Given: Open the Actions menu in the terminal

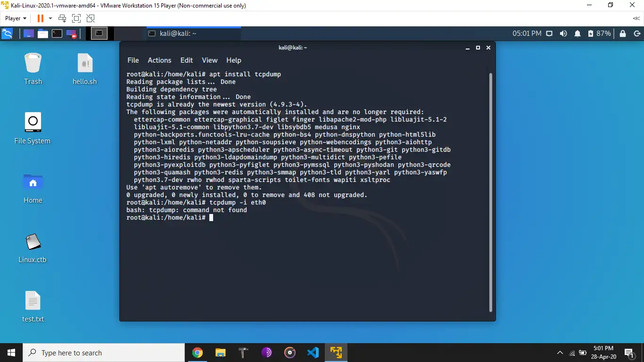Looking at the screenshot, I should coord(159,60).
